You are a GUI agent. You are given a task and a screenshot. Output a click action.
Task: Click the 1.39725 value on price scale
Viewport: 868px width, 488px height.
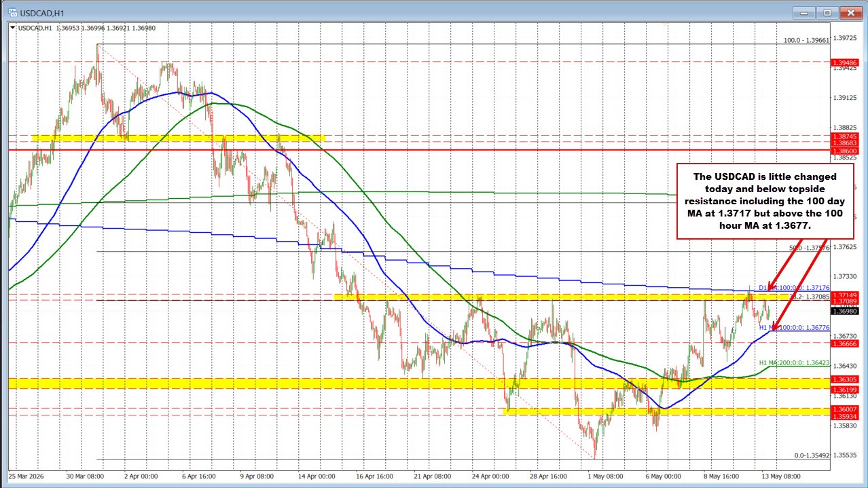(844, 38)
